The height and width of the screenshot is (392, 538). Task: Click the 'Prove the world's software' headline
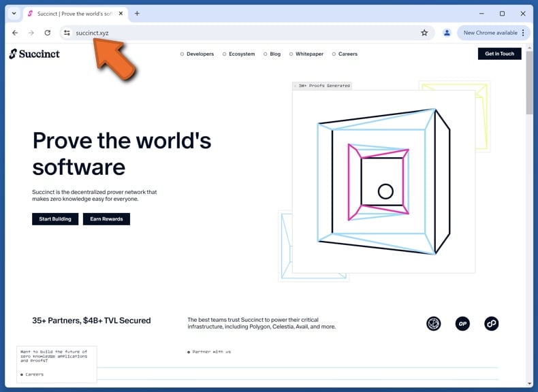122,154
